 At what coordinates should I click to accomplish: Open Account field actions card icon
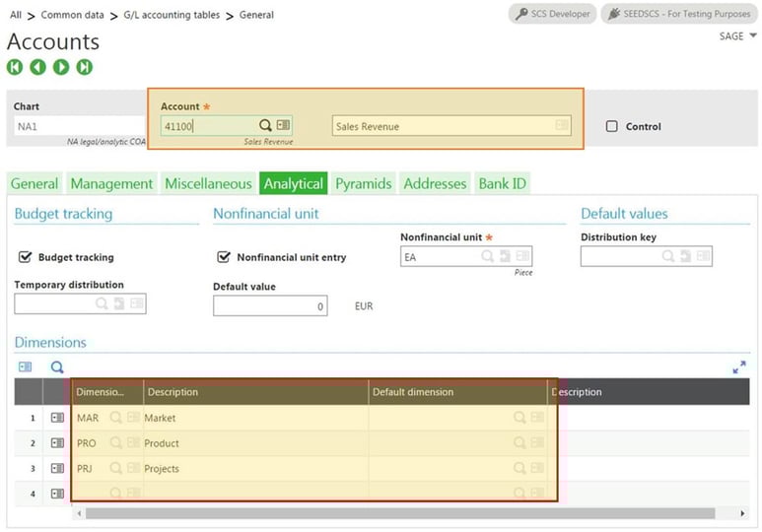coord(283,125)
